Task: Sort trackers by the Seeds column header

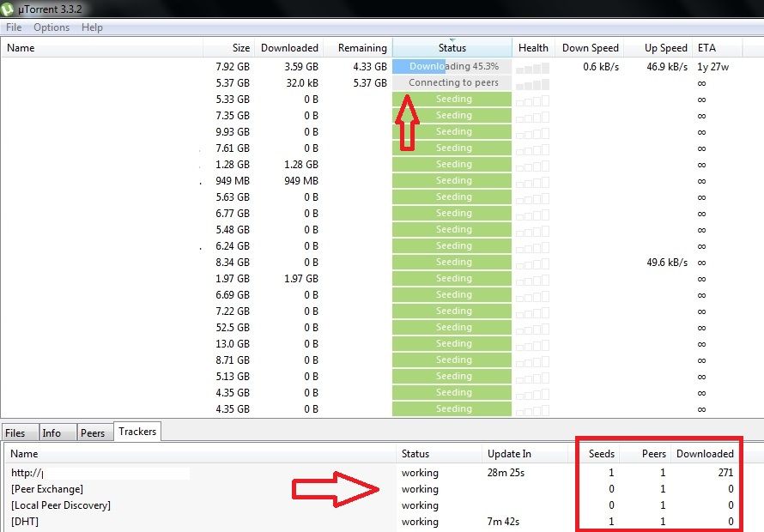Action: [601, 454]
